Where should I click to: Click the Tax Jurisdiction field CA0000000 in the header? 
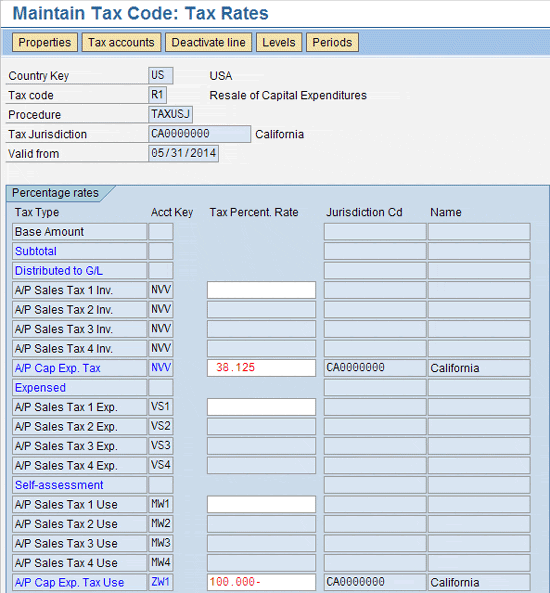coord(199,134)
